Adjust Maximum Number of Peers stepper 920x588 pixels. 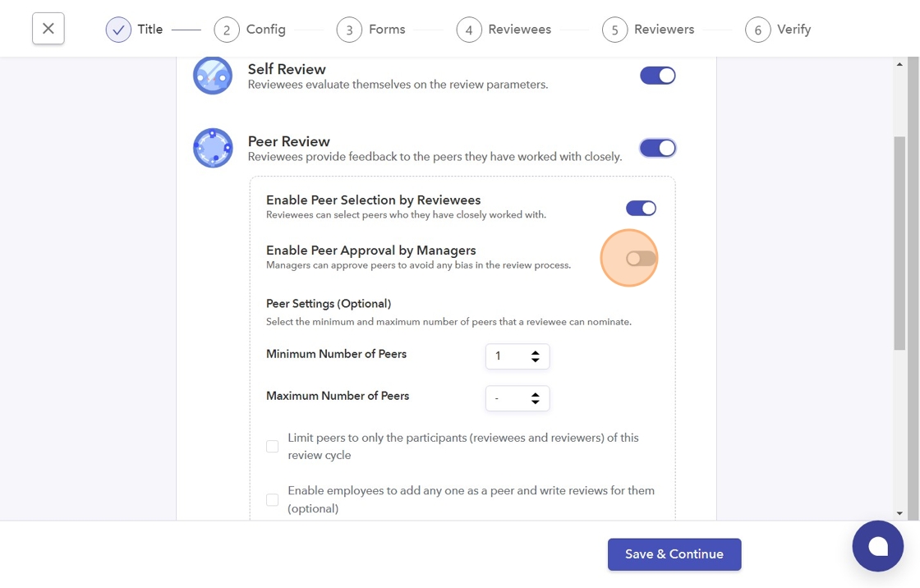(x=535, y=398)
